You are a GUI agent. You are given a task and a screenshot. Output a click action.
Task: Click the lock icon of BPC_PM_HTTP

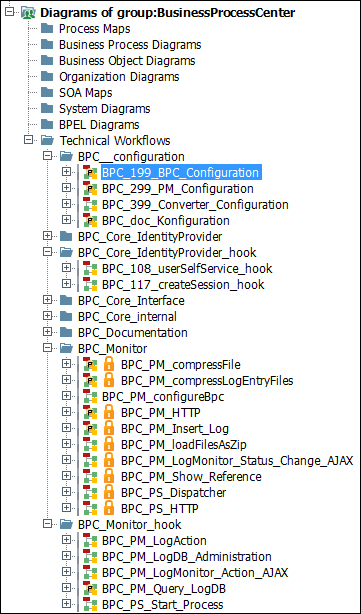[x=109, y=412]
